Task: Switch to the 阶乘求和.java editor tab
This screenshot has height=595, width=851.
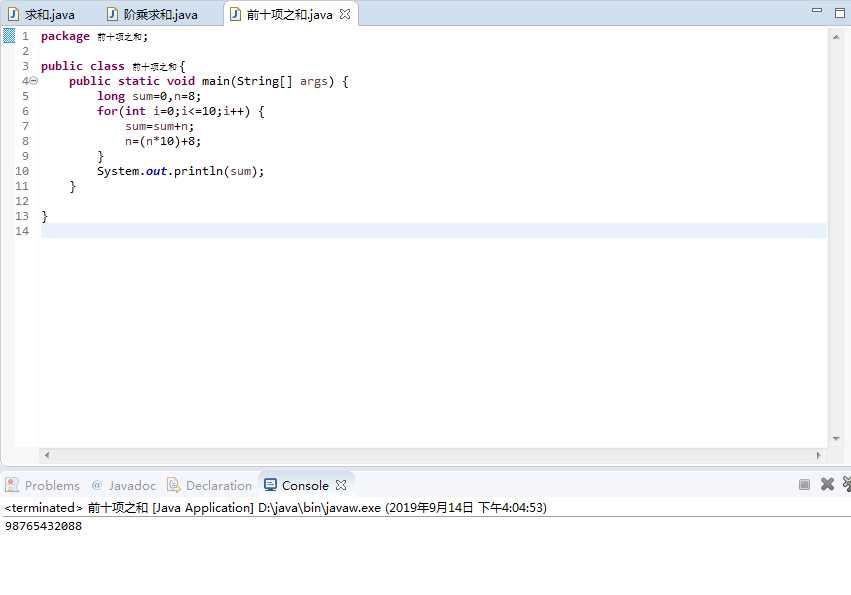Action: pos(153,15)
